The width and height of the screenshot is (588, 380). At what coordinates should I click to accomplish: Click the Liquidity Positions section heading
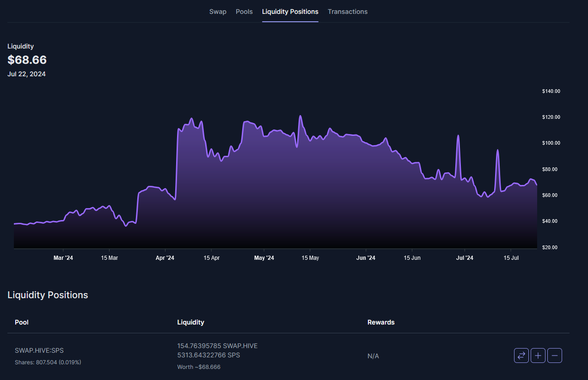click(48, 295)
